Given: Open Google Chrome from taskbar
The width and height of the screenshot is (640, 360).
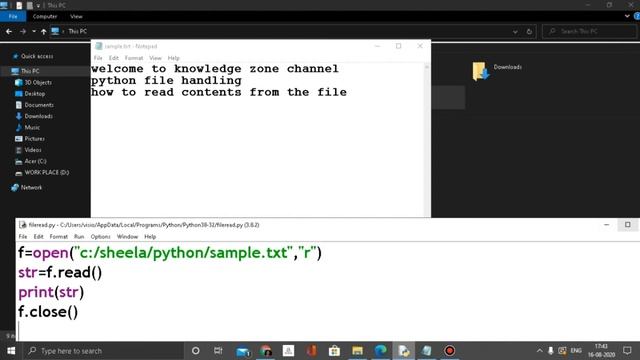Looking at the screenshot, I should coord(266,351).
